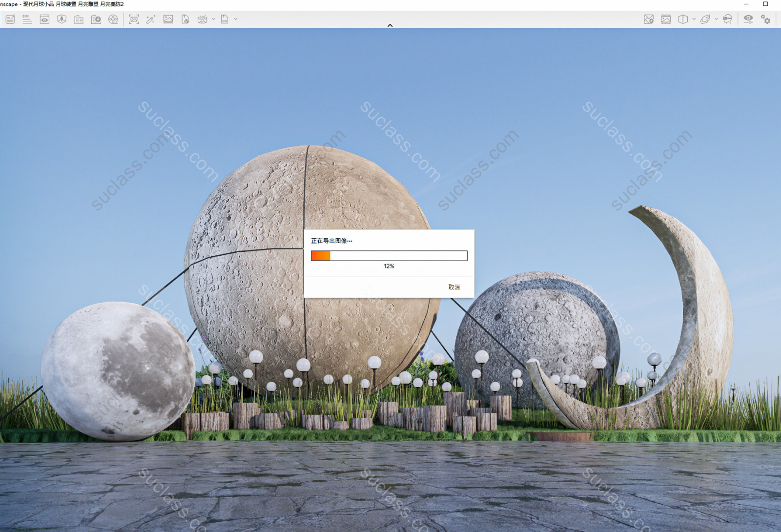Screen dimensions: 781x532
Task: Open the Manage Views icon
Action: click(x=44, y=20)
